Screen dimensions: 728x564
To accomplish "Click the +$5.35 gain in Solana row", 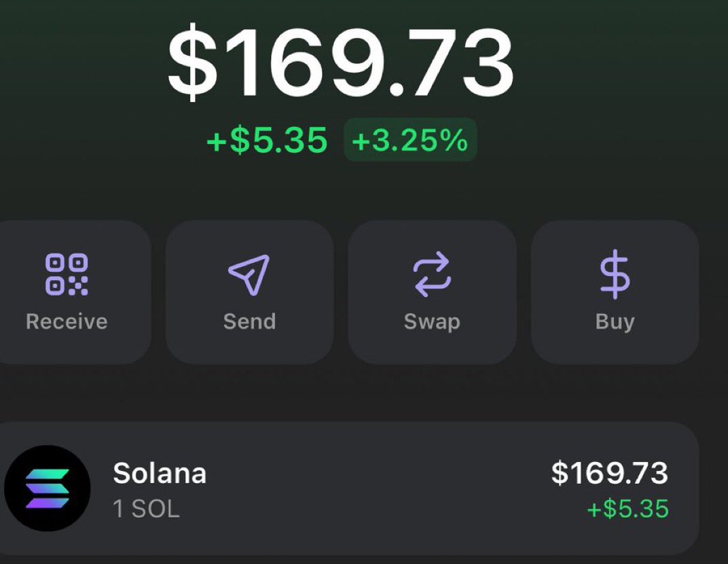I will tap(627, 509).
